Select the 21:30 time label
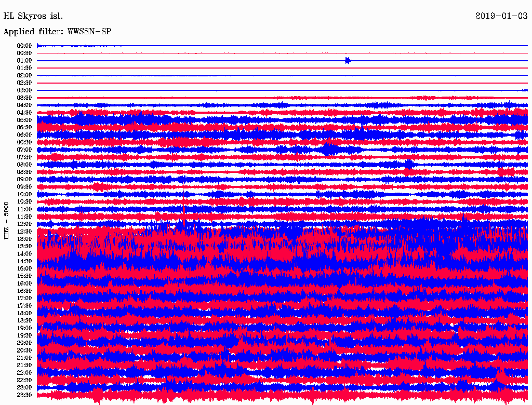 coord(24,365)
